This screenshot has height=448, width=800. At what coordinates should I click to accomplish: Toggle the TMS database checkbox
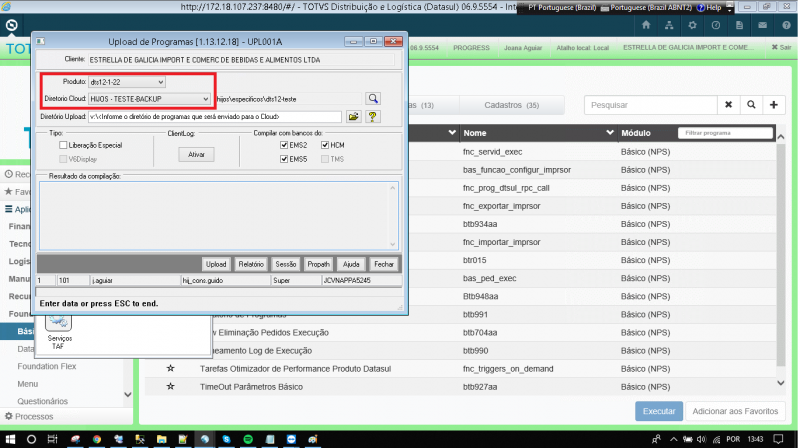click(325, 159)
